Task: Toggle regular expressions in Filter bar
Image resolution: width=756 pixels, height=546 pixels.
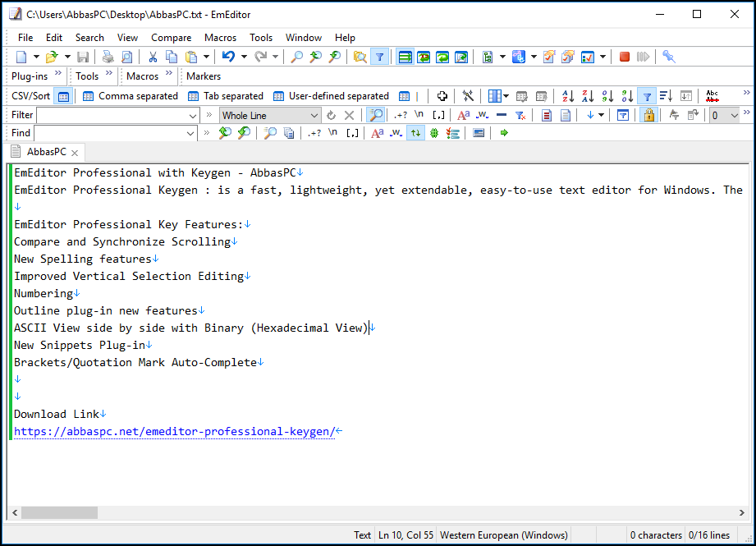Action: (401, 115)
